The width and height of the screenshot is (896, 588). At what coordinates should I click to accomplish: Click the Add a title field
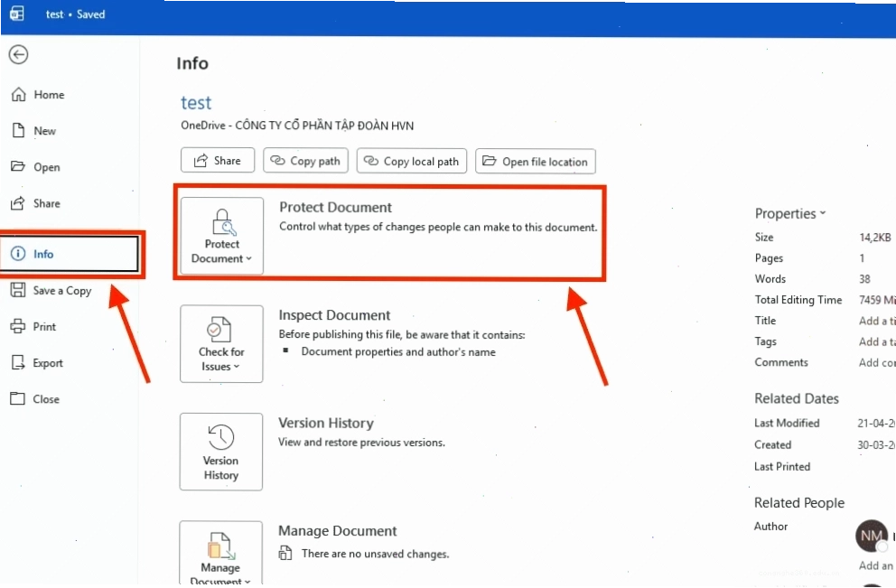(876, 321)
